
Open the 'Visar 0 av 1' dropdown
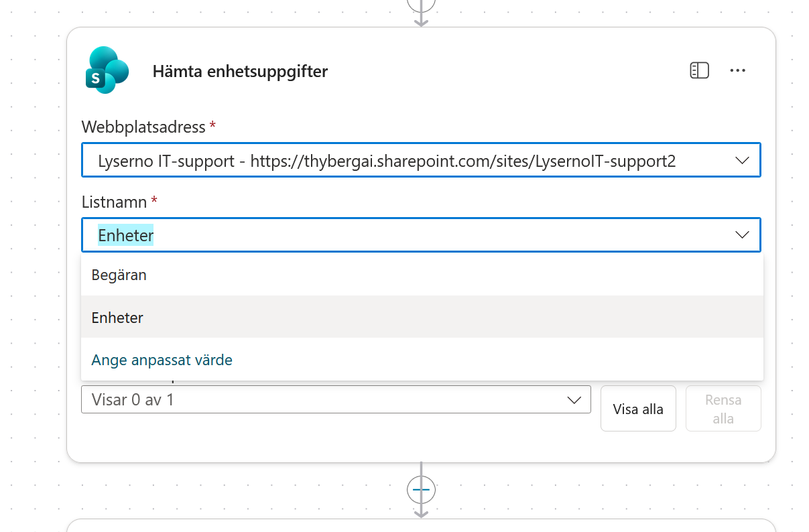[x=336, y=399]
